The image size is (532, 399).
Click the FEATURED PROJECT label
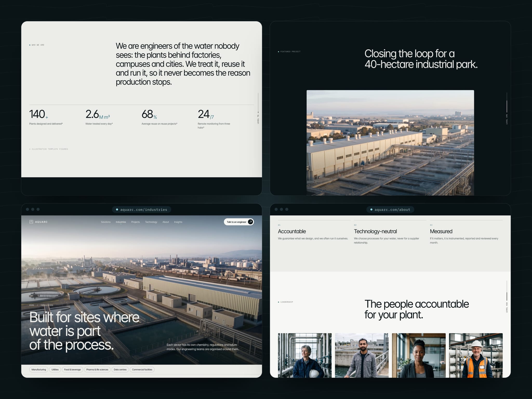click(x=289, y=52)
